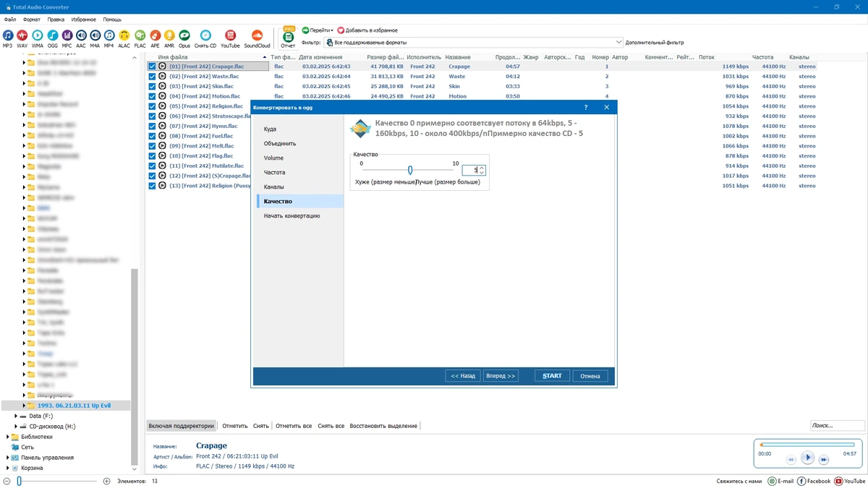Viewport: 868px width, 488px height.
Task: Open the YouTube link in status bar
Action: point(839,481)
